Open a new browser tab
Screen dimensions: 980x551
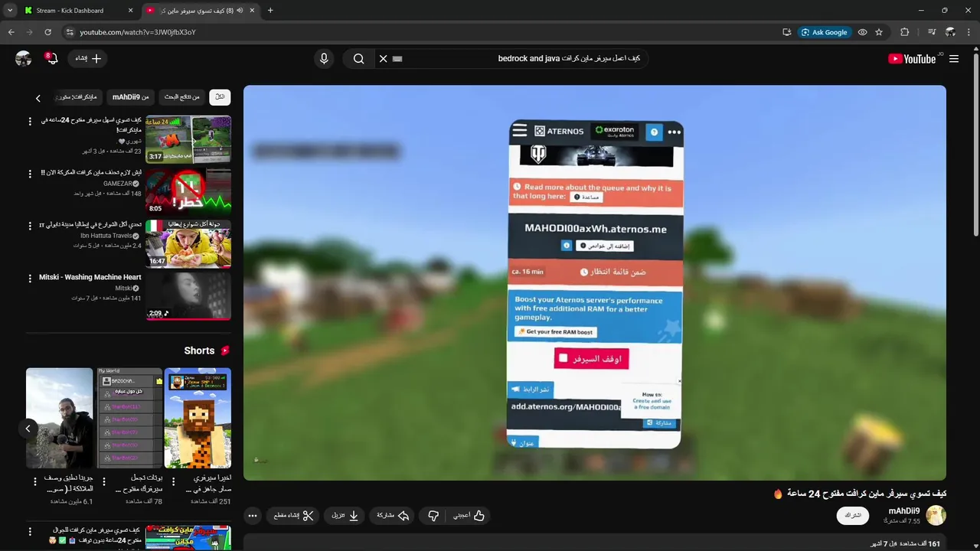(x=270, y=11)
